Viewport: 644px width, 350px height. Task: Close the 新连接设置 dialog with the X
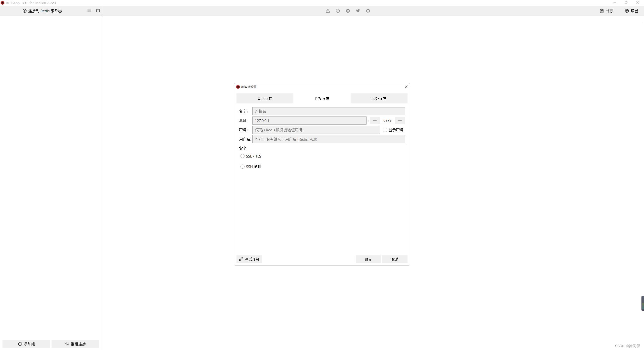[x=406, y=87]
